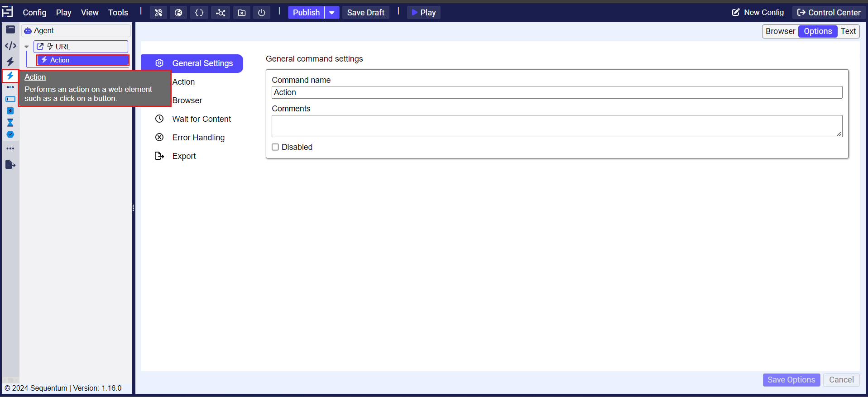Click the Publish button

[x=306, y=13]
